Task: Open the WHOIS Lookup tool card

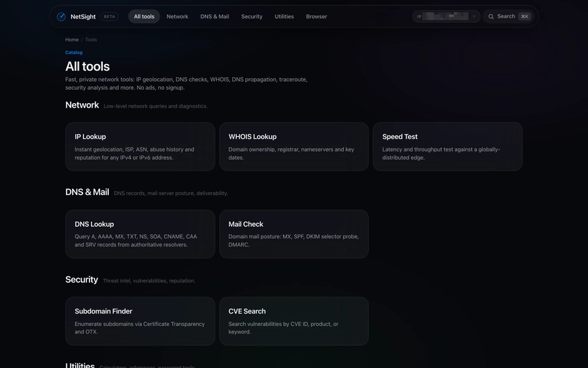Action: pyautogui.click(x=293, y=146)
